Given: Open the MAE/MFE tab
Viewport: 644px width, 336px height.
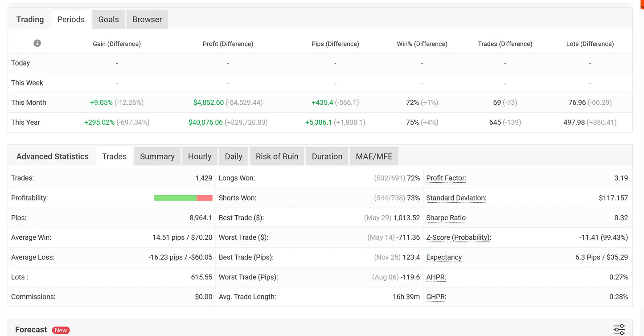Looking at the screenshot, I should (x=374, y=156).
